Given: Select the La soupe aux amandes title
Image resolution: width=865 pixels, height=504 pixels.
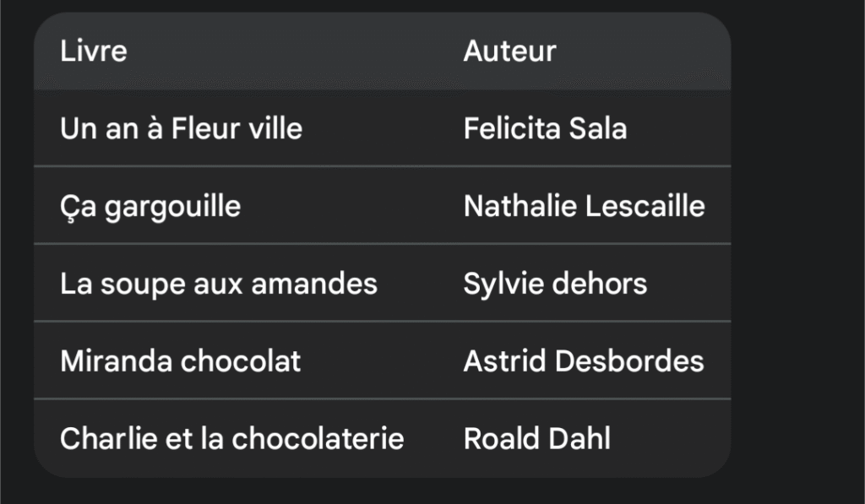Looking at the screenshot, I should point(219,284).
